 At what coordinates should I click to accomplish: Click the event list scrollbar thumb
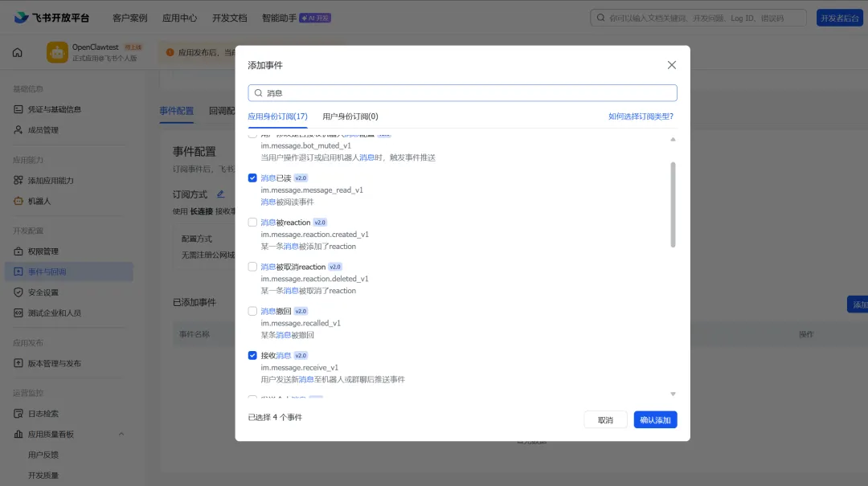click(x=674, y=204)
